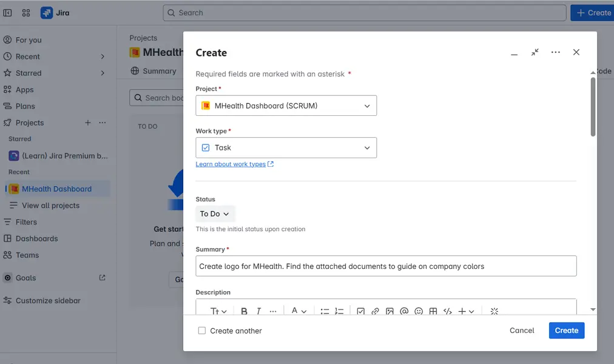Viewport: 614px width, 364px height.
Task: Change the To Do status dropdown
Action: (x=215, y=214)
